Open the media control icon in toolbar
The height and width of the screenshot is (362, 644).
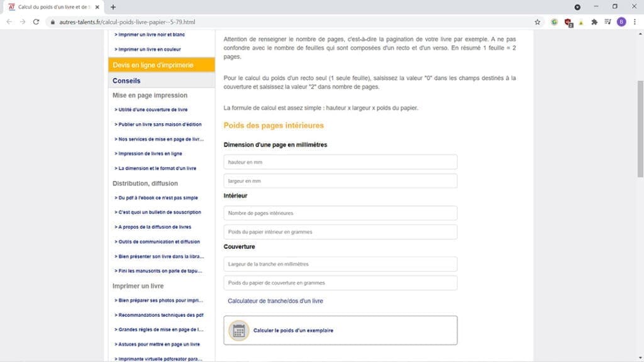608,22
